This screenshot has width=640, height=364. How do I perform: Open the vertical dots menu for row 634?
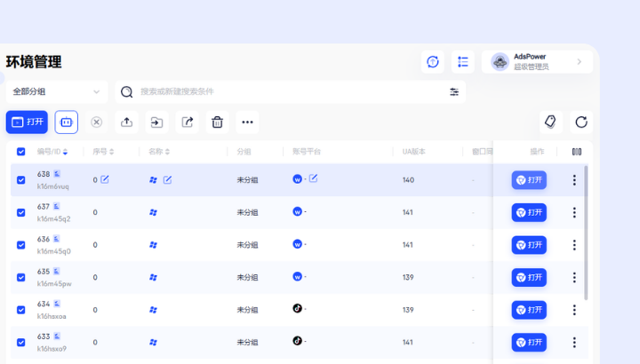[574, 310]
